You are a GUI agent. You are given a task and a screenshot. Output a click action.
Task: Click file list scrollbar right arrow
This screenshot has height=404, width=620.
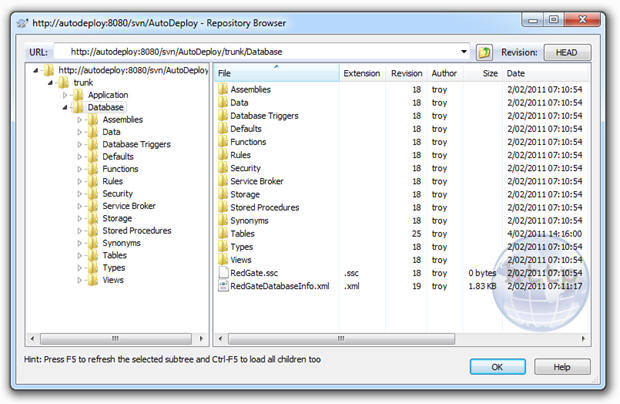pyautogui.click(x=584, y=339)
